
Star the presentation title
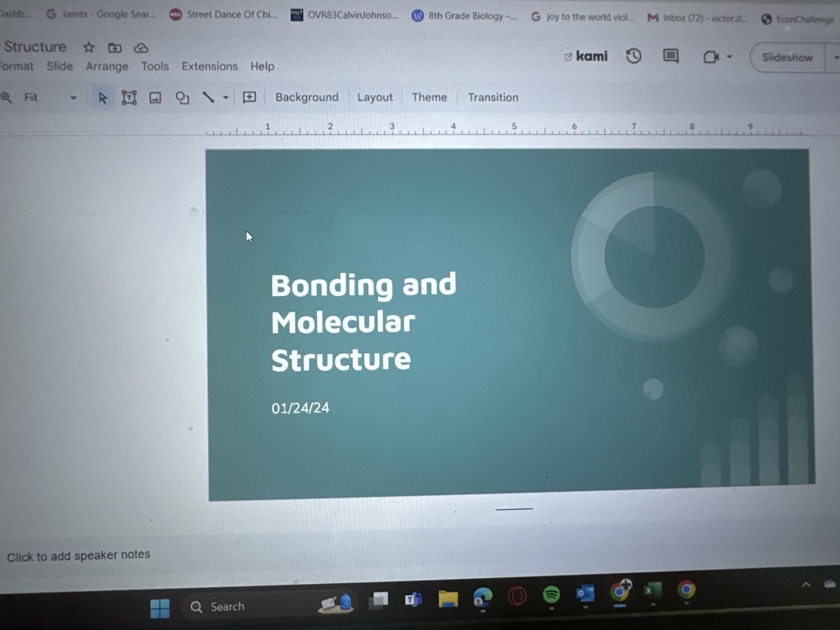tap(89, 47)
